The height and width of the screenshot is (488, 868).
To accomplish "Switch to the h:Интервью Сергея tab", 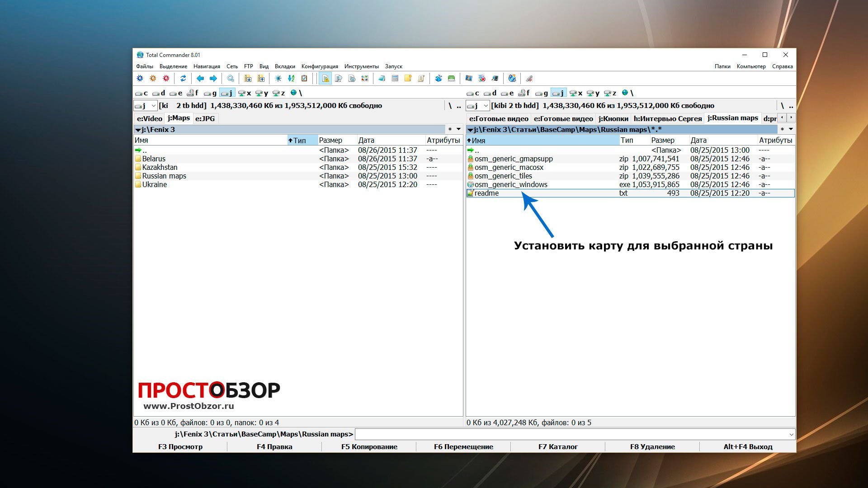I will (667, 118).
